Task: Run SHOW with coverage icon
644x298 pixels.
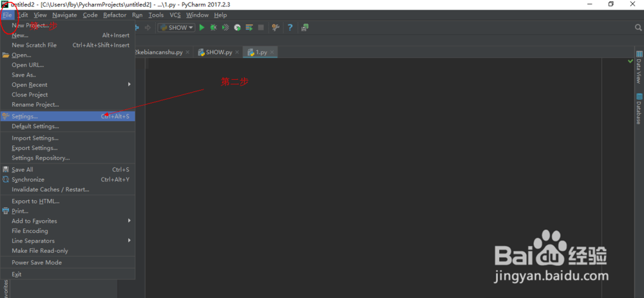Action: (225, 28)
